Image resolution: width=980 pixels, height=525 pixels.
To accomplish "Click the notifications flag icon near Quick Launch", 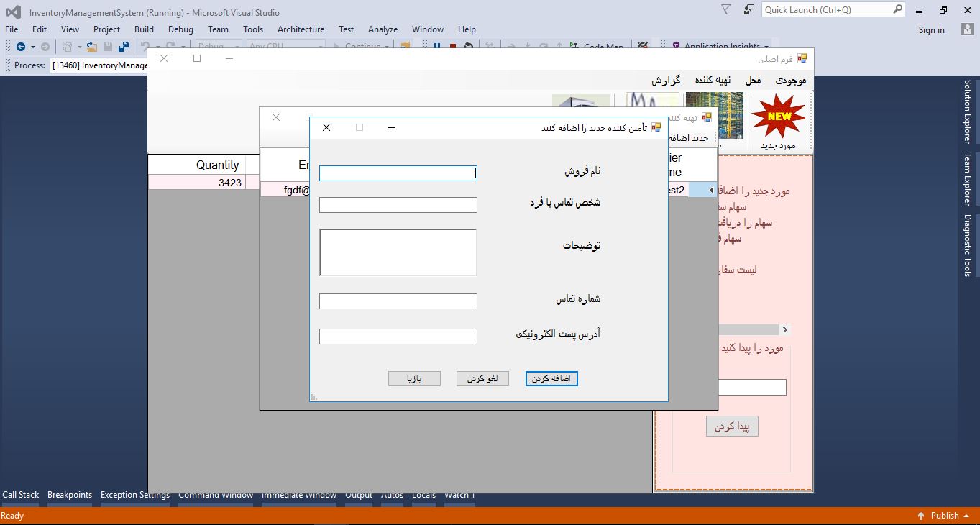I will coord(726,9).
